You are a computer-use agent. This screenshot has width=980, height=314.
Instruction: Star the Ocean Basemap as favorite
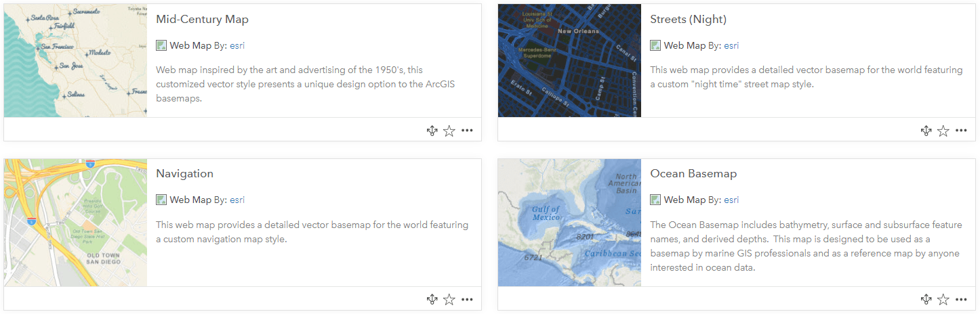click(x=943, y=299)
